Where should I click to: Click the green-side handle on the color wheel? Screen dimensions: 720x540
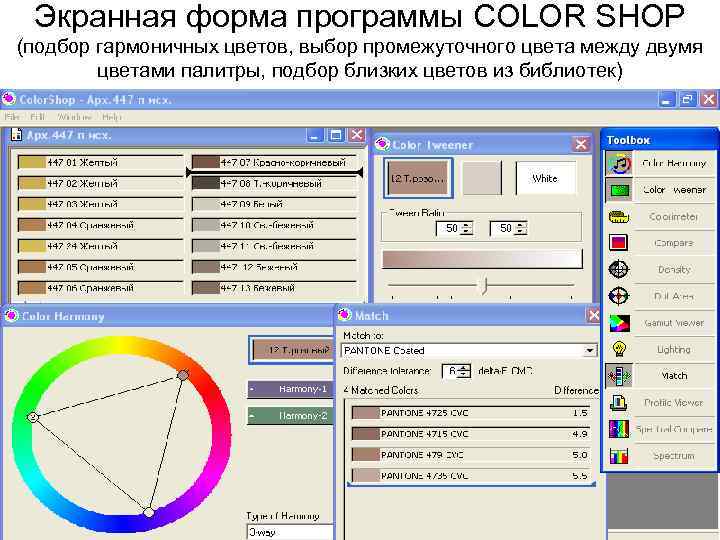tap(33, 417)
